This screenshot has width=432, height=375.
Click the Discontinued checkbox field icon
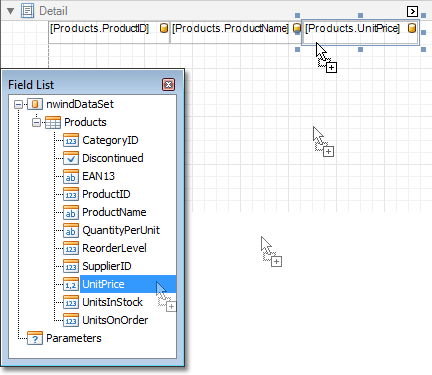71,158
